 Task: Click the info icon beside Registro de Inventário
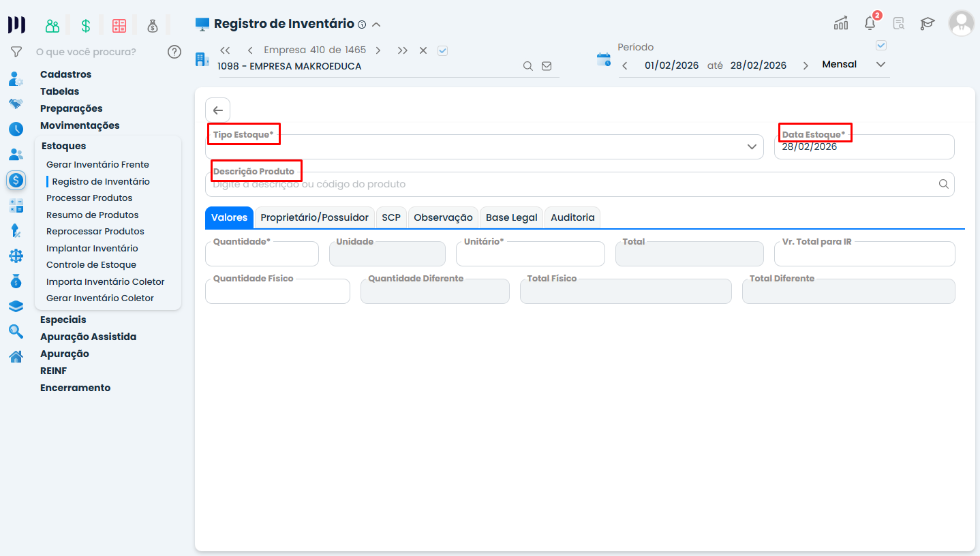click(x=362, y=25)
